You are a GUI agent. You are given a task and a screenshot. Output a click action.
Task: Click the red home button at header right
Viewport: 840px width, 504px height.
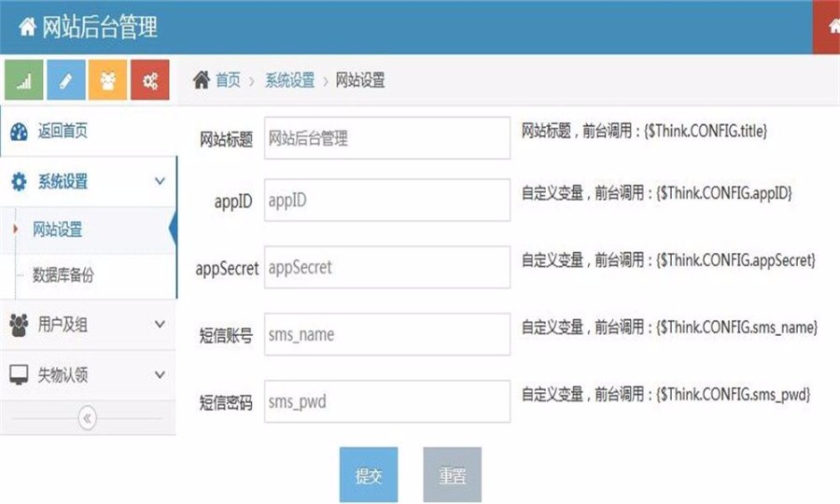827,27
